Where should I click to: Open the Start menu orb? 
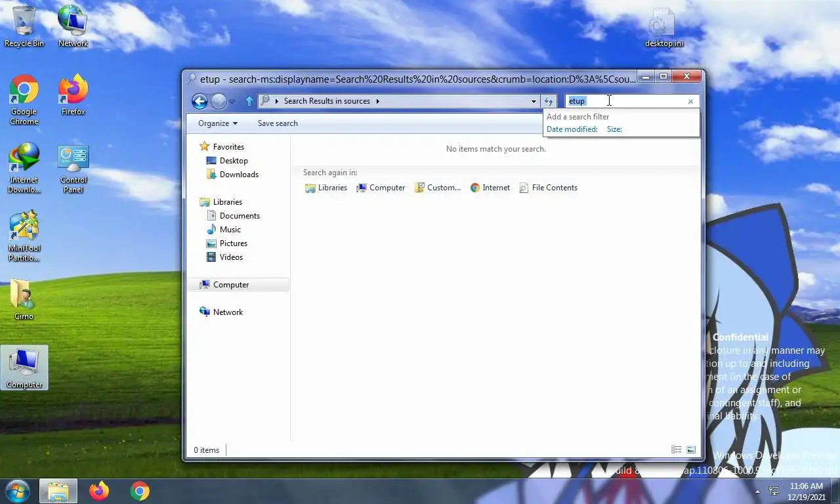[x=16, y=491]
